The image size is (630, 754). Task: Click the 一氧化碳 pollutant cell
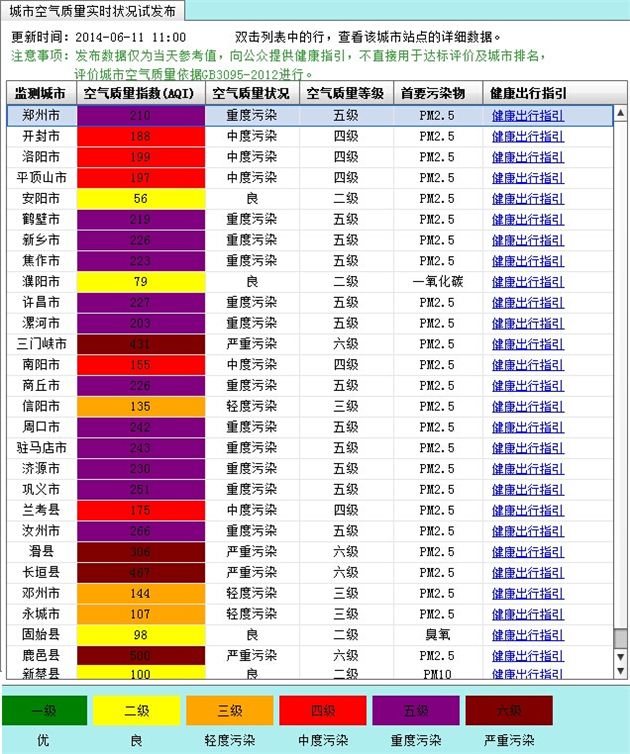(438, 282)
